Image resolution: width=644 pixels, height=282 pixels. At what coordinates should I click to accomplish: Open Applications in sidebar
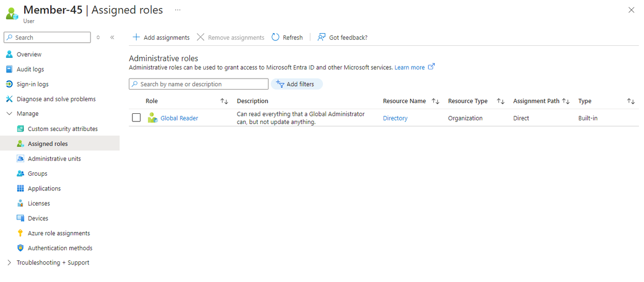point(44,188)
